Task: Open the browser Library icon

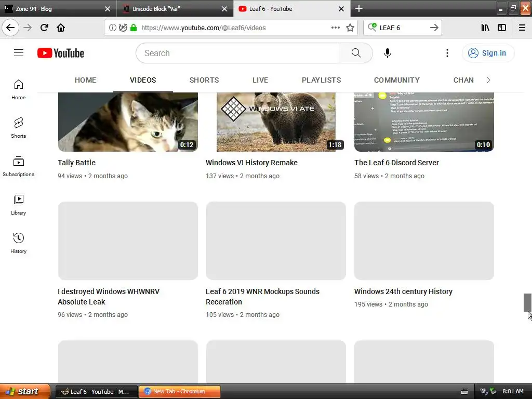Action: coord(486,28)
